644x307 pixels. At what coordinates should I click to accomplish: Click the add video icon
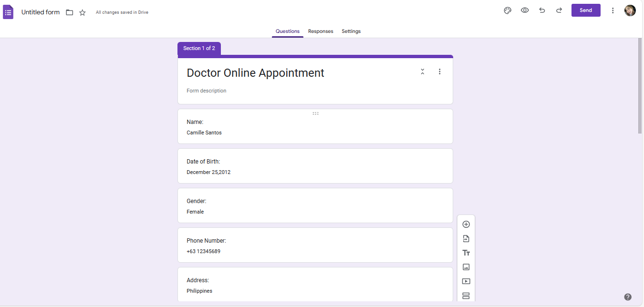(466, 282)
